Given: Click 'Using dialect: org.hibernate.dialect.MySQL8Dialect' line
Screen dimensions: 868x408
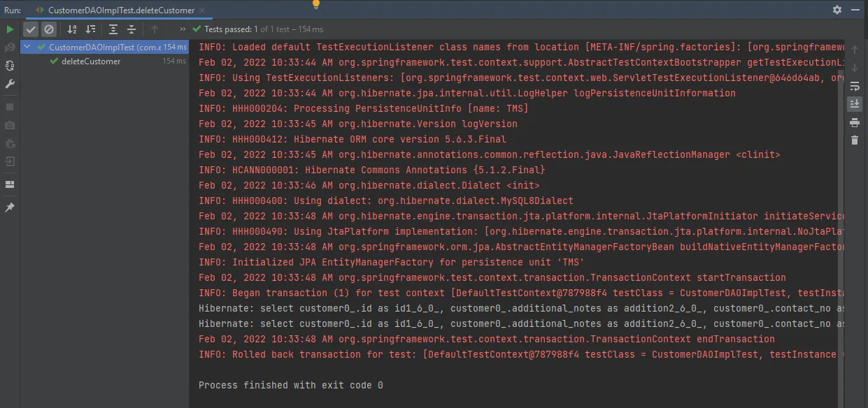Looking at the screenshot, I should [386, 201].
